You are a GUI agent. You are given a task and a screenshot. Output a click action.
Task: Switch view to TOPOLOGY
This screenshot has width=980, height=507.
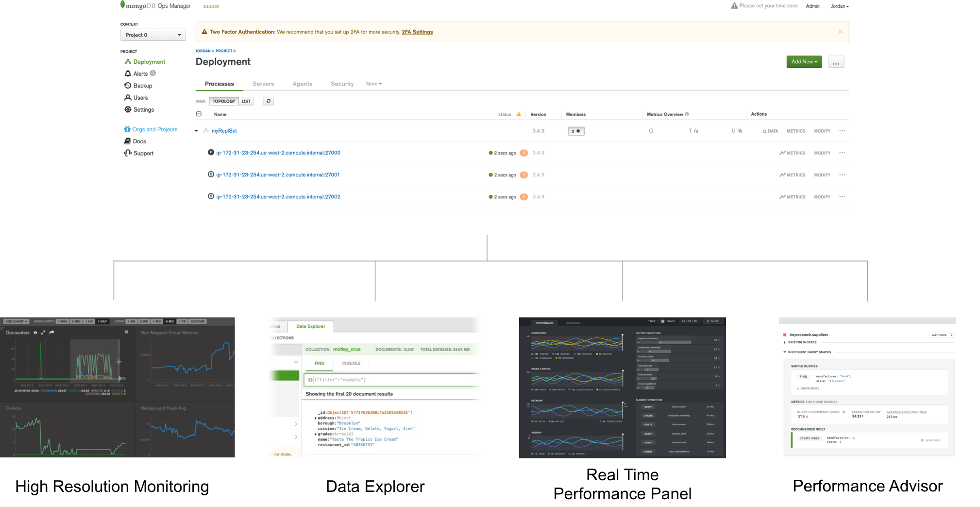(x=224, y=101)
